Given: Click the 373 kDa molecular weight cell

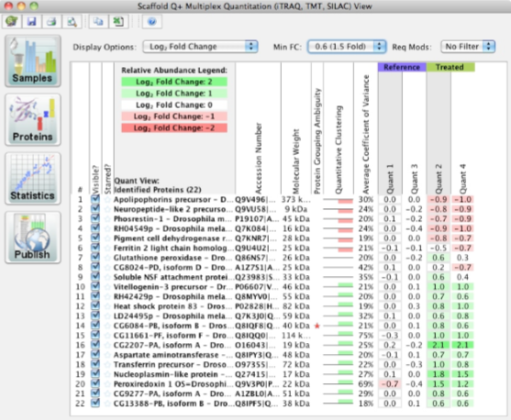Looking at the screenshot, I should coord(296,199).
